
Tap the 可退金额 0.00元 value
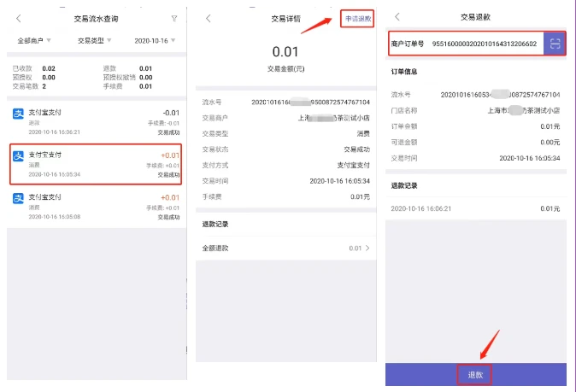(550, 143)
